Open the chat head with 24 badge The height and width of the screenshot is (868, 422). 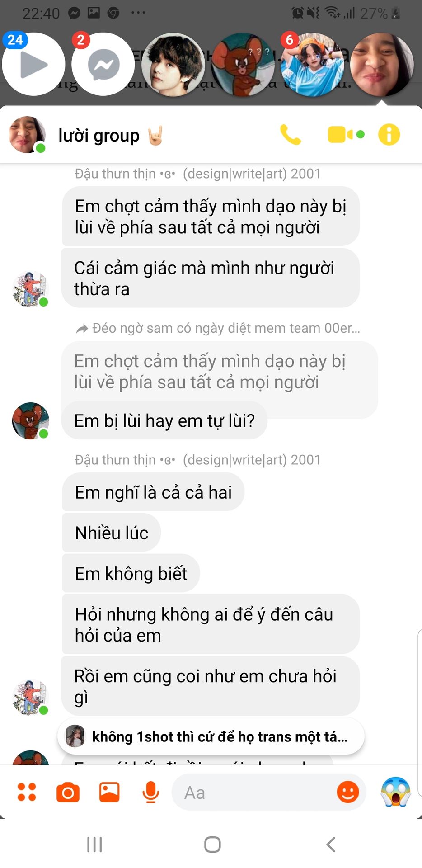33,64
